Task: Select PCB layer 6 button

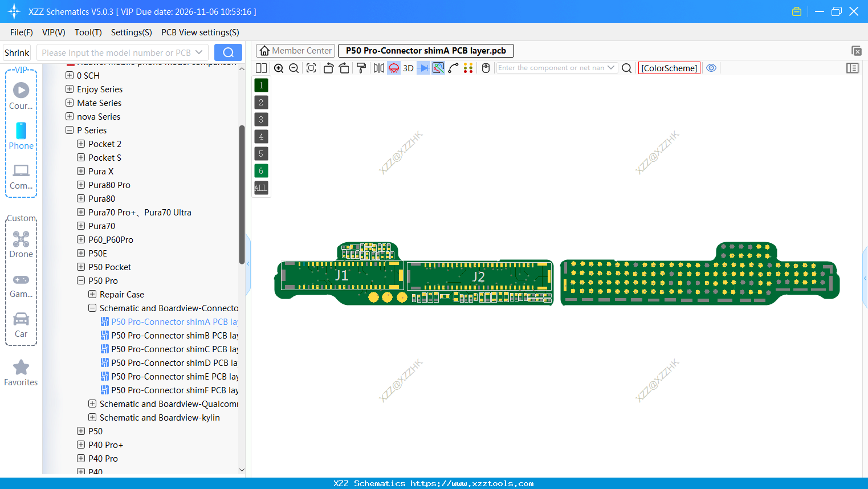Action: click(261, 170)
